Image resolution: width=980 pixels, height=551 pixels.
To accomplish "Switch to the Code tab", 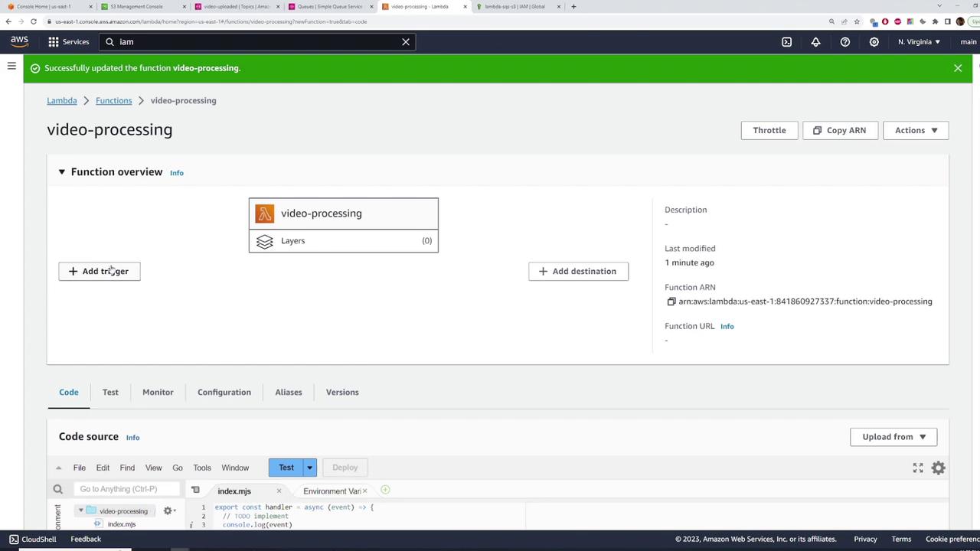I will click(69, 392).
